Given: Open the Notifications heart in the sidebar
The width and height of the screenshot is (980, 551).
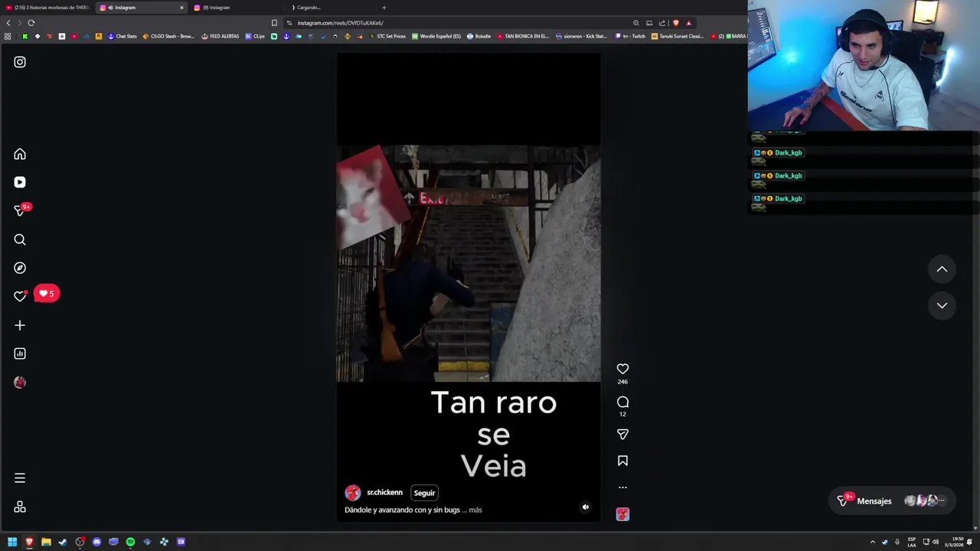Looking at the screenshot, I should 20,296.
